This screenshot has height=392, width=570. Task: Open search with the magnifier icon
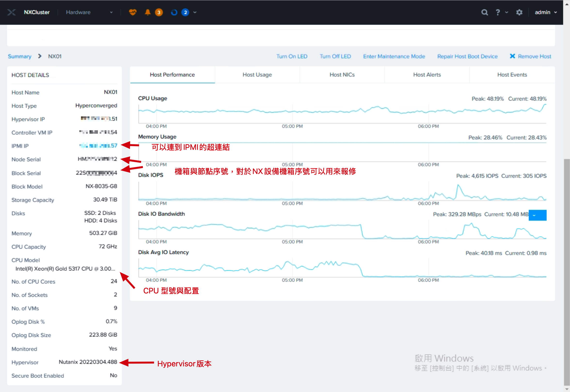484,12
